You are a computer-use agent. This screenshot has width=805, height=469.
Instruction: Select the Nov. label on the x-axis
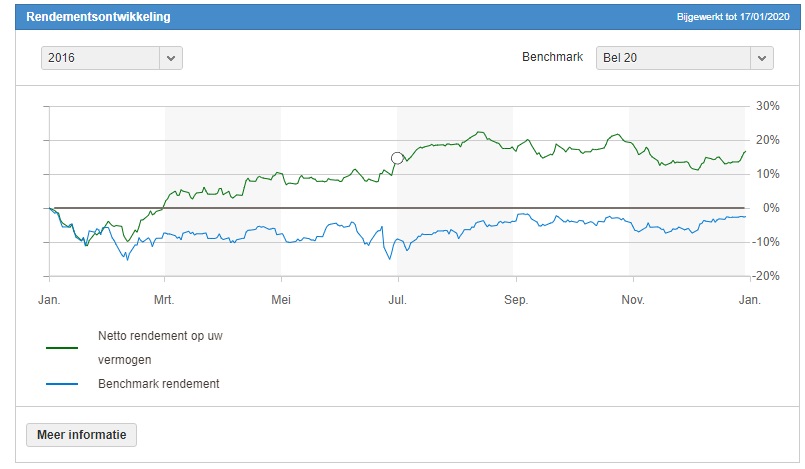click(x=631, y=299)
